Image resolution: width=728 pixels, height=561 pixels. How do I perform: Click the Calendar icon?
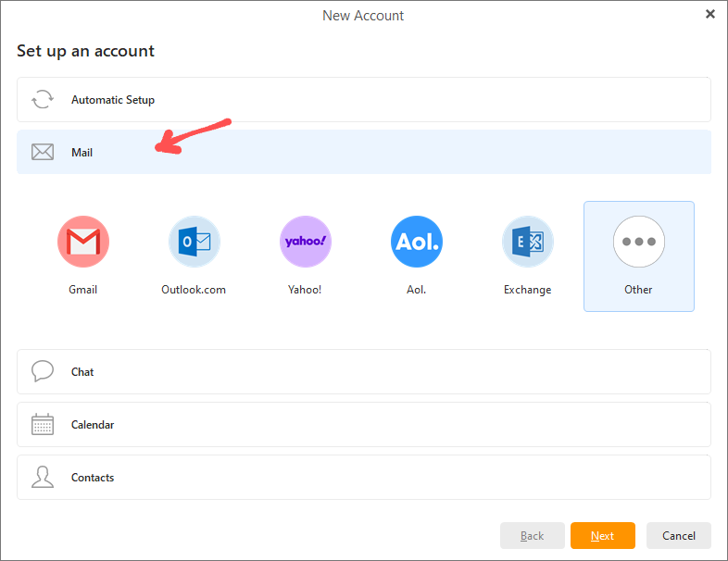click(x=43, y=424)
